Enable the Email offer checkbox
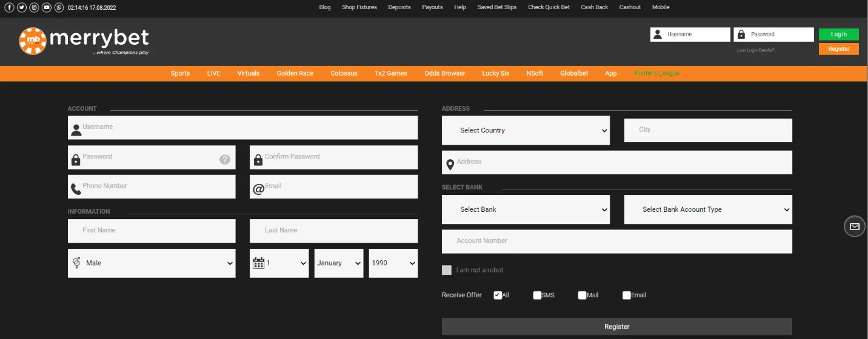Viewport: 868px width, 339px height. click(627, 295)
